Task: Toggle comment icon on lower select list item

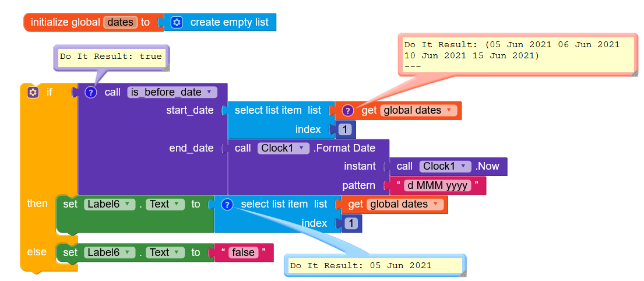Action: [227, 204]
